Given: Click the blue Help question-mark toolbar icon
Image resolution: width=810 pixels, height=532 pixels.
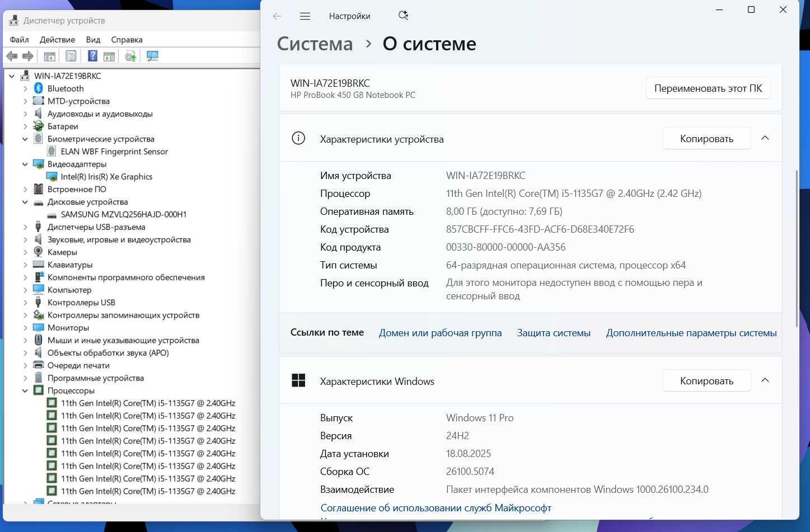Looking at the screenshot, I should 93,56.
